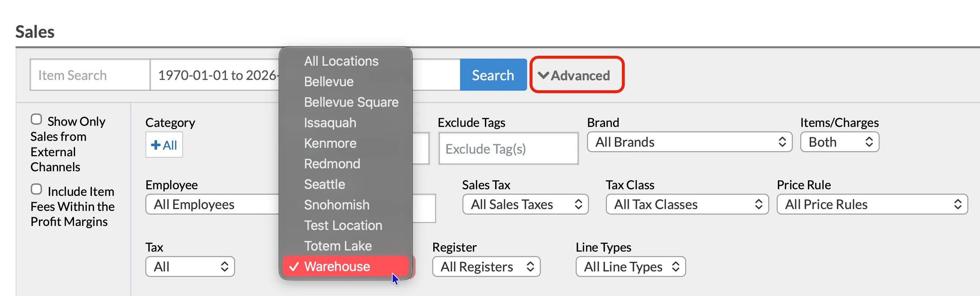Image resolution: width=980 pixels, height=296 pixels.
Task: Select Totem Lake from the location list
Action: (x=345, y=246)
